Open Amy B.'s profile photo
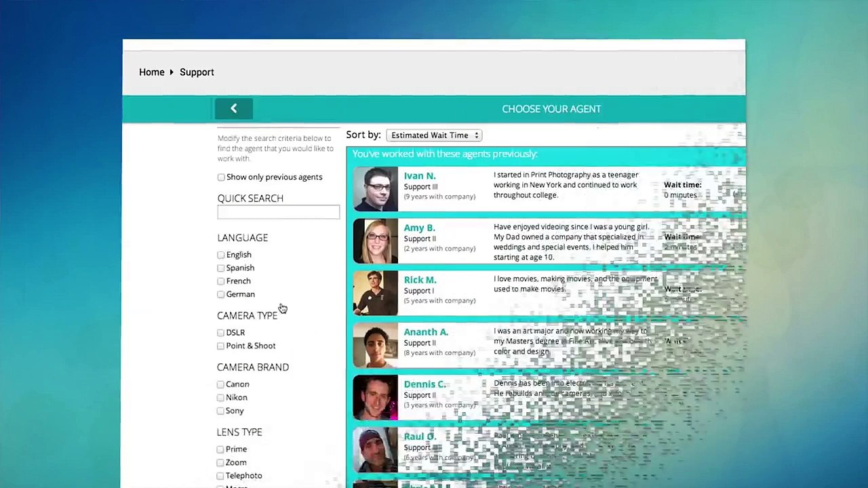The width and height of the screenshot is (868, 488). [376, 241]
